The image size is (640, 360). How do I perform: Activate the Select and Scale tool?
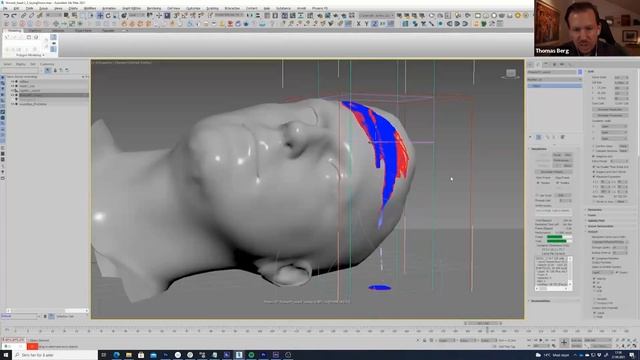click(116, 16)
